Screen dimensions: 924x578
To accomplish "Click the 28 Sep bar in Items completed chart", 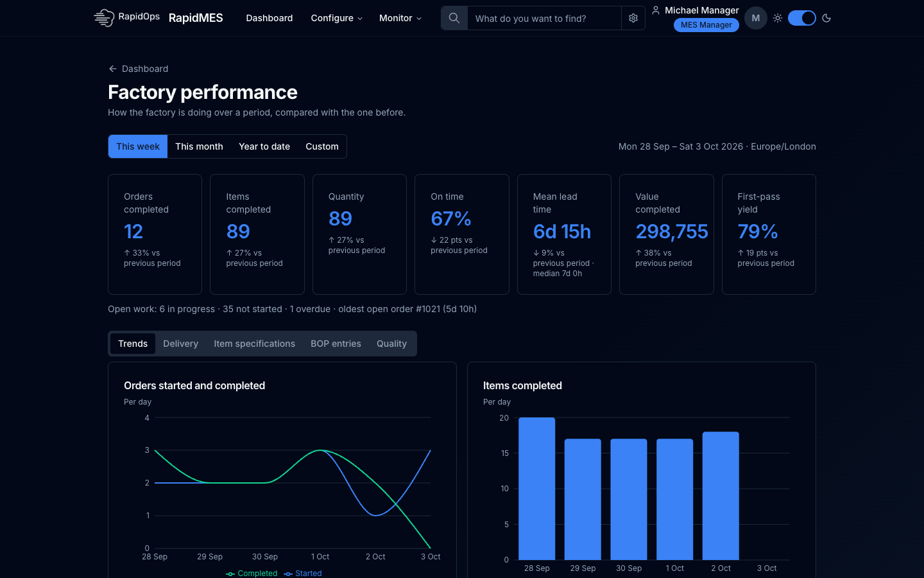I will click(x=537, y=489).
